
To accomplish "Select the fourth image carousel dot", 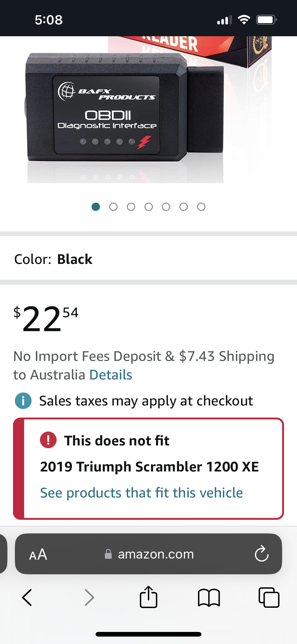I will point(148,207).
